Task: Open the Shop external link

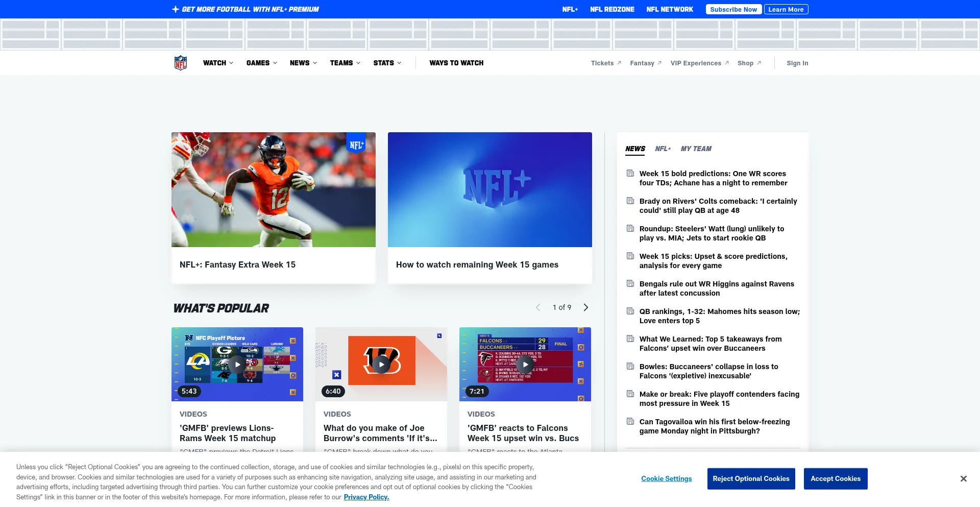Action: tap(749, 63)
